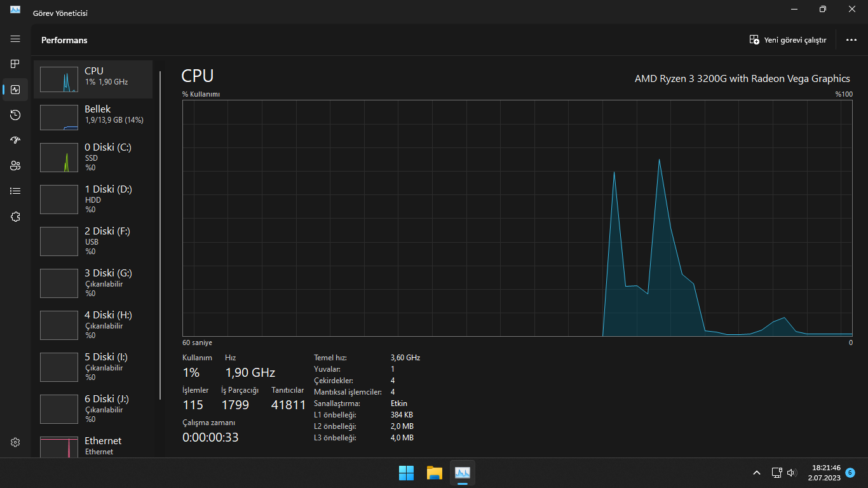This screenshot has width=868, height=488.
Task: Select the Bellek memory entry
Action: [x=93, y=117]
